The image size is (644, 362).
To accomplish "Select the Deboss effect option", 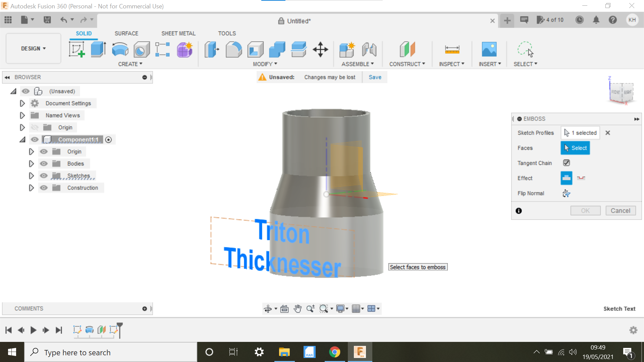I will click(x=581, y=178).
